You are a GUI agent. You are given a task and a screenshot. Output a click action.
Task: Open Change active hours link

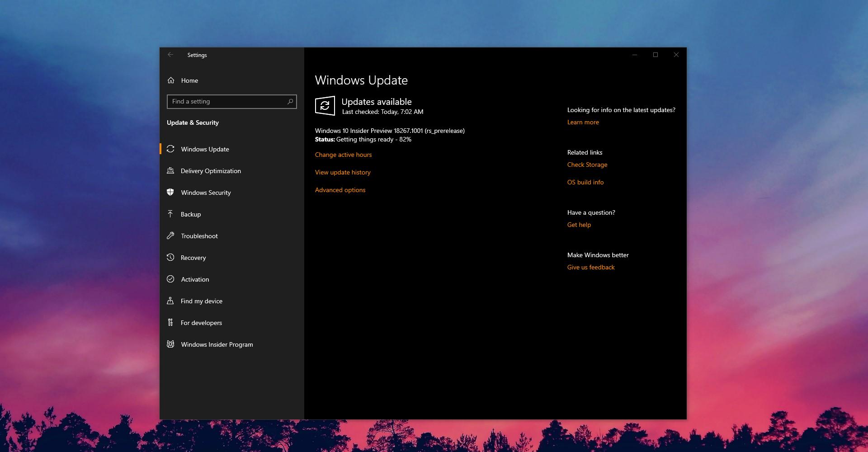343,155
